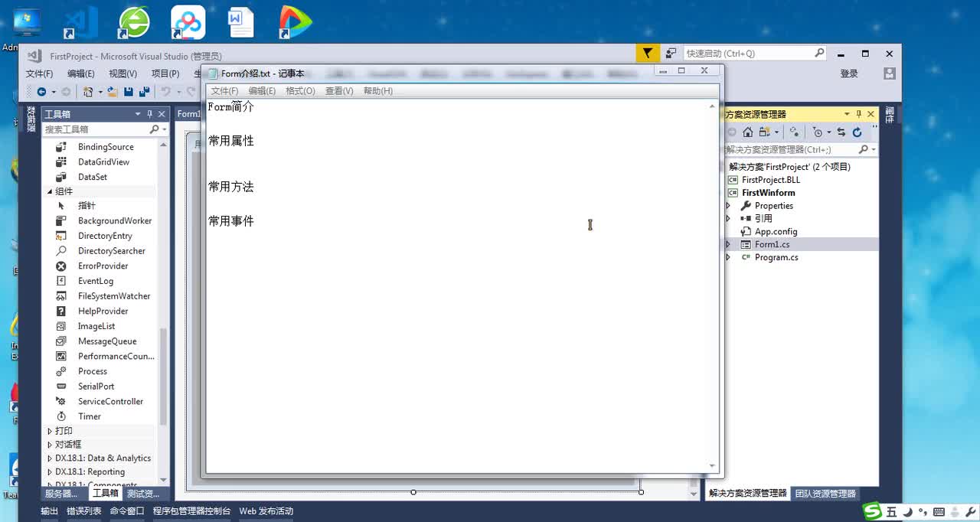Screen dimensions: 980x522
Task: Select BindingSource in the toolbox
Action: point(106,147)
